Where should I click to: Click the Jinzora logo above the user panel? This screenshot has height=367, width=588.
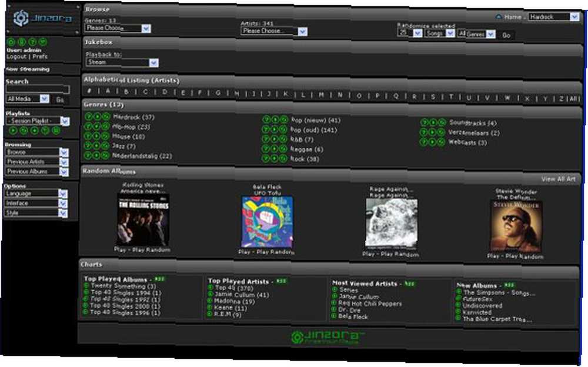tap(42, 18)
